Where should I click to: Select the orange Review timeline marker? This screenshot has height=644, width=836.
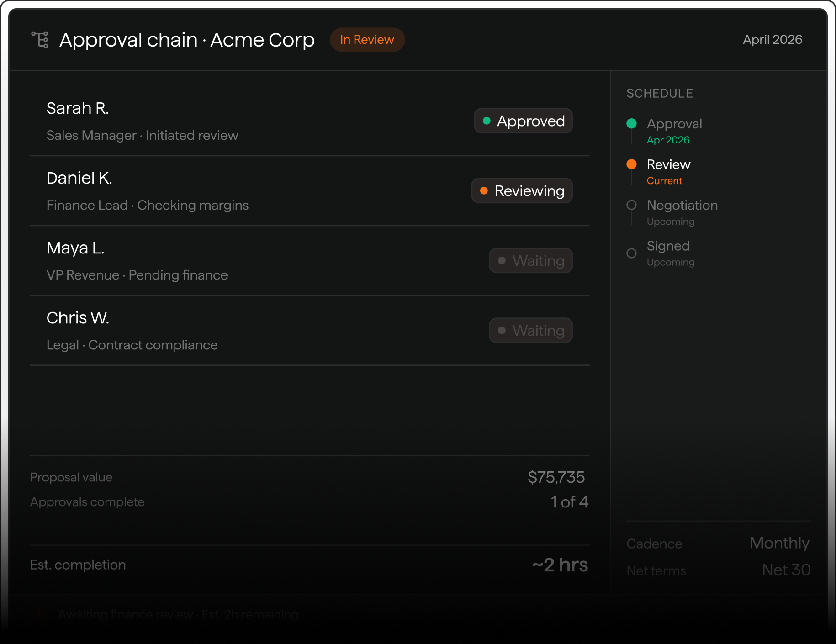(x=631, y=164)
